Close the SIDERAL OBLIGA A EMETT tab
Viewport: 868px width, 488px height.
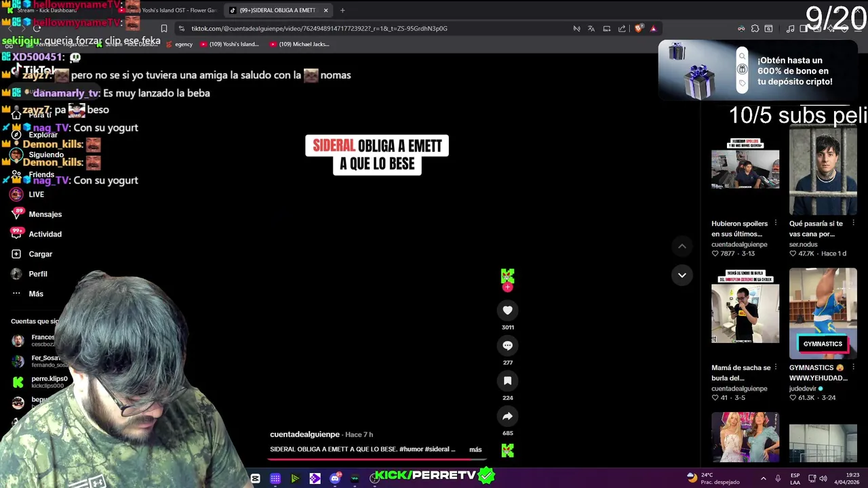325,10
